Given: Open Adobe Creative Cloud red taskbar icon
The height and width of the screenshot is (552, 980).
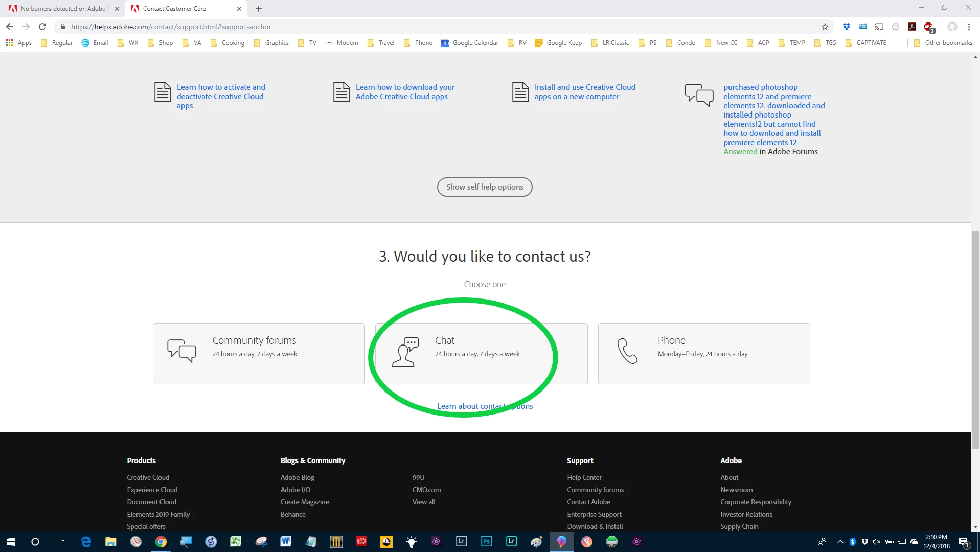Looking at the screenshot, I should click(x=361, y=542).
